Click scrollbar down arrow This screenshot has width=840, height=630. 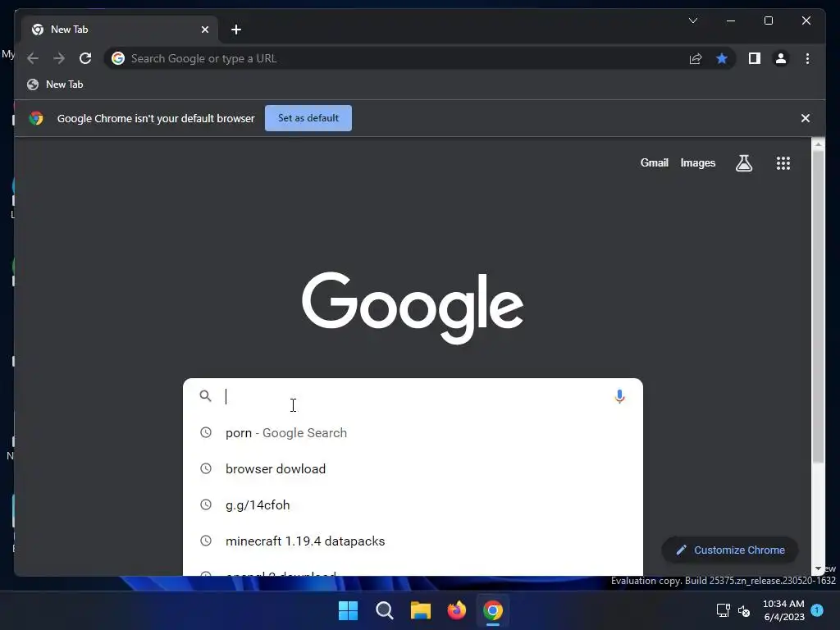[x=818, y=569]
